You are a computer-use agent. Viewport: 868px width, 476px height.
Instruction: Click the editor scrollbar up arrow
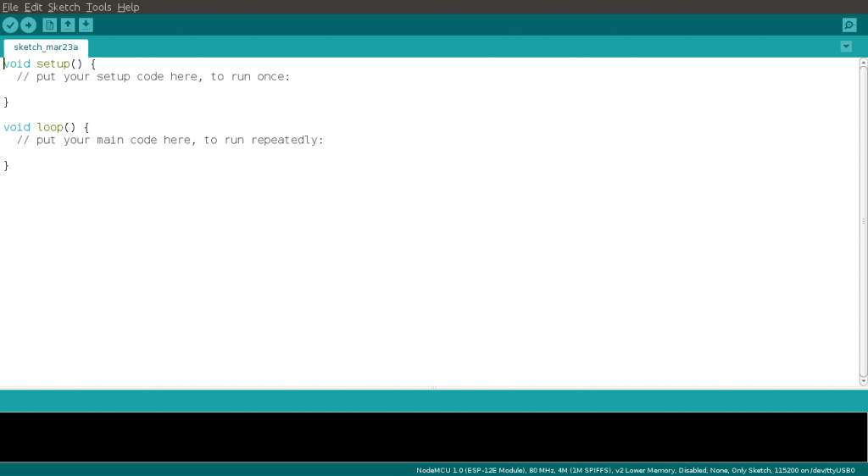coord(862,63)
